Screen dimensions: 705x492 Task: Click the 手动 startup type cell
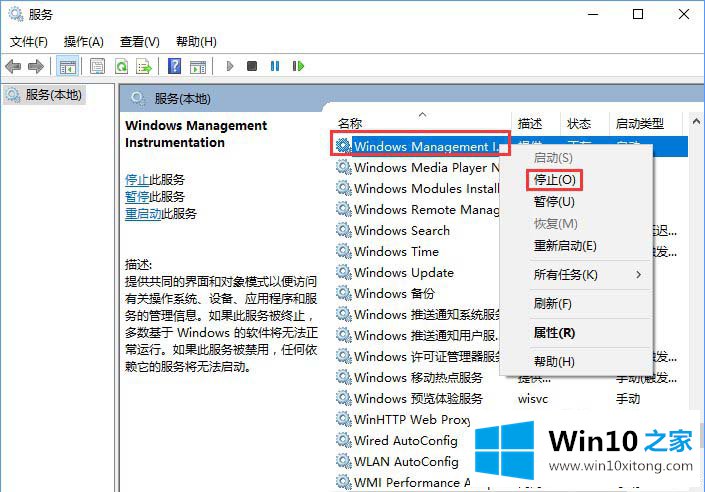[628, 399]
